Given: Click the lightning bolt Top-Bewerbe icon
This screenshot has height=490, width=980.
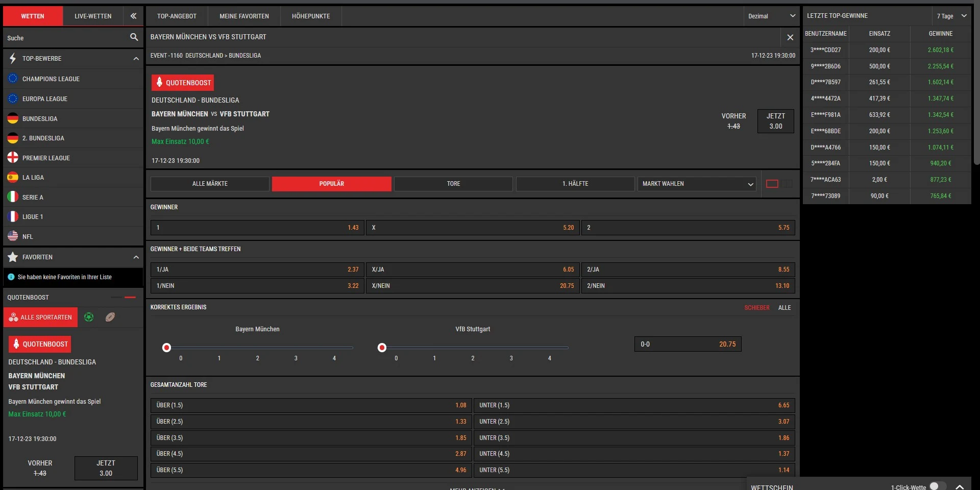Looking at the screenshot, I should (x=13, y=59).
